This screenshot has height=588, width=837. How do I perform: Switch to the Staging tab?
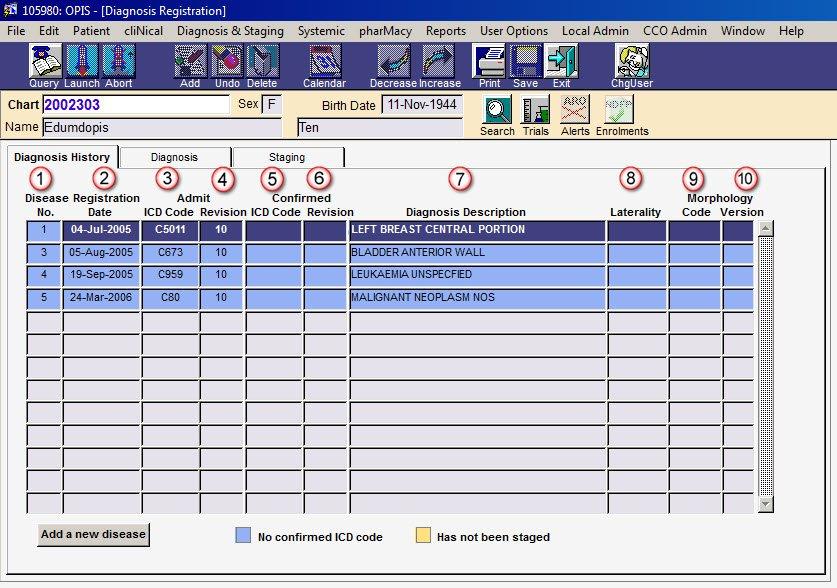point(287,157)
